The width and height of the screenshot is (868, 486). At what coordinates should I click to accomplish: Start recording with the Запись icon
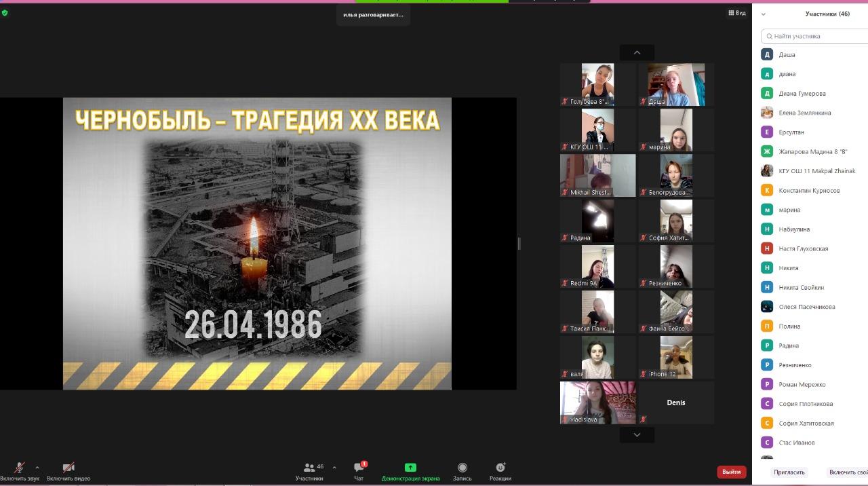(x=462, y=468)
